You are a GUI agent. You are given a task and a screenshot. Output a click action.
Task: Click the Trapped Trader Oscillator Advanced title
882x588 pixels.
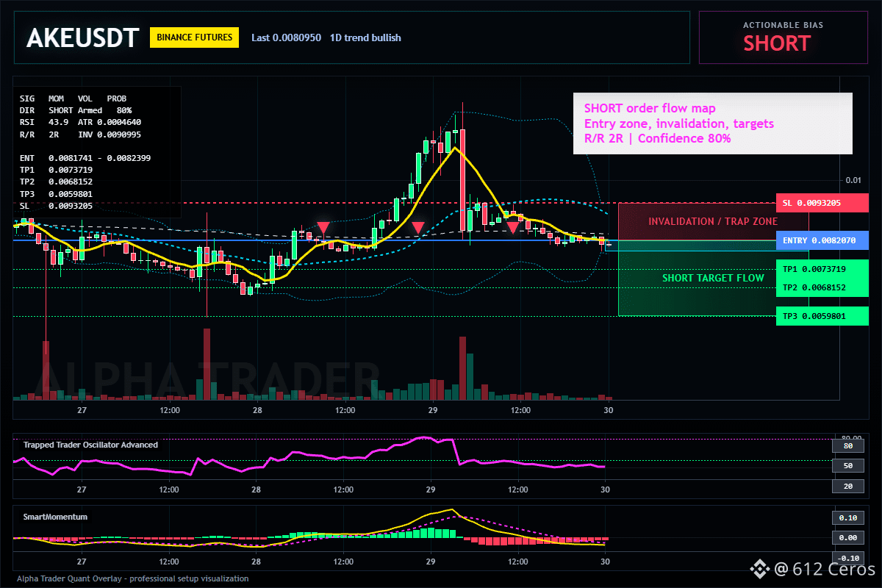tap(90, 445)
